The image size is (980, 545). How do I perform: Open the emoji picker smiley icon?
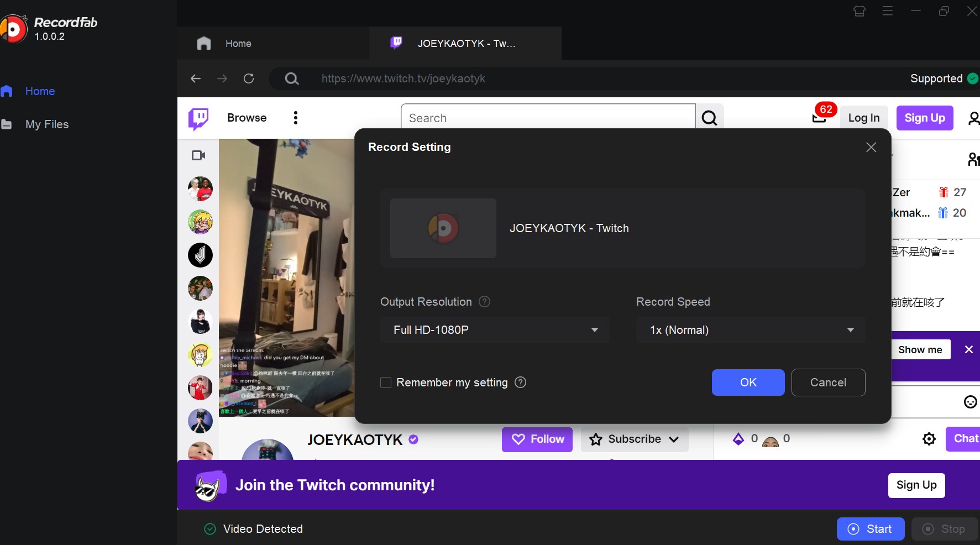pyautogui.click(x=970, y=402)
